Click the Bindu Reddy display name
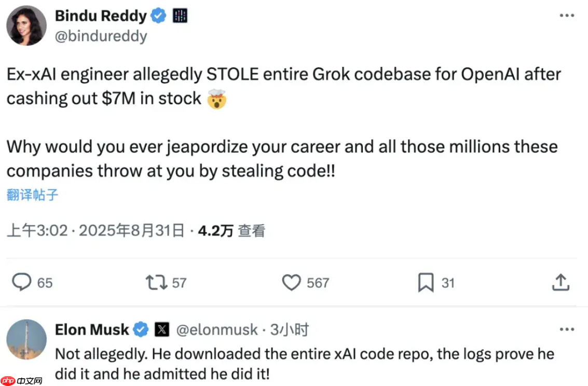Screen dimensions: 588x386 [101, 16]
